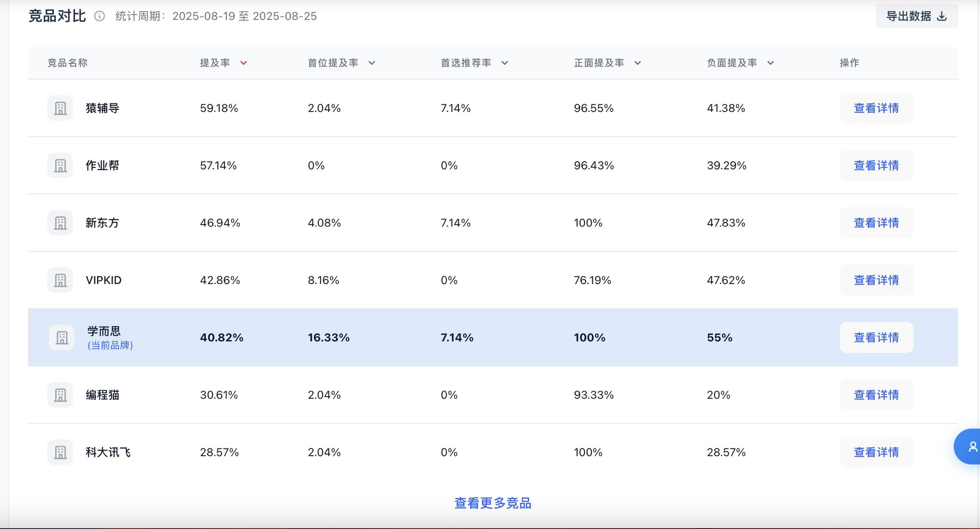Click the building icon for 新东方
Screen dimensions: 980x529
tap(60, 223)
